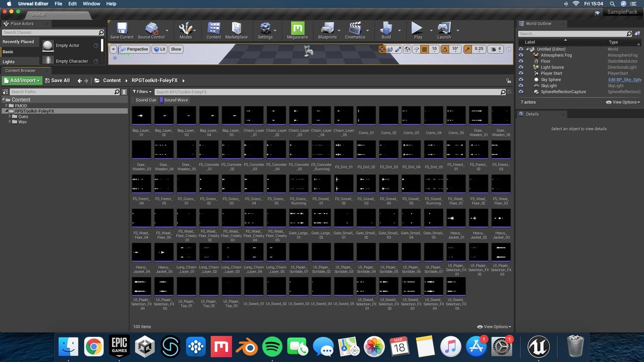644x362 pixels.
Task: Click the Save Current toolbar icon
Action: point(122,29)
